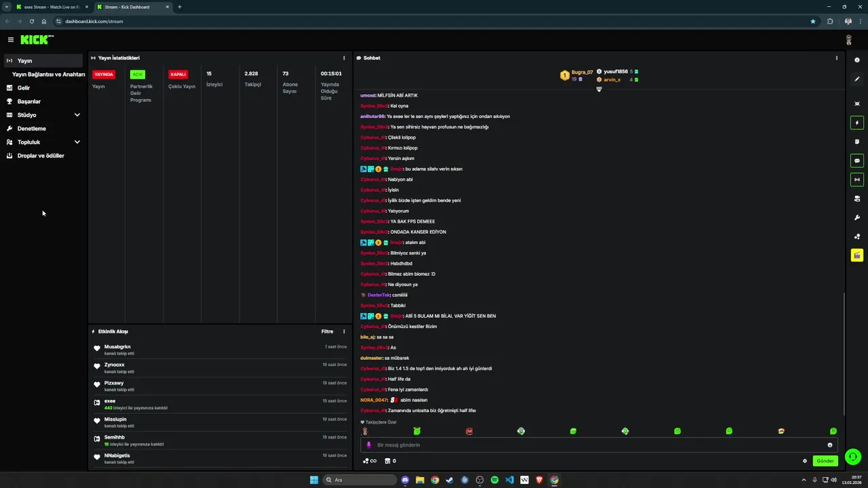868x488 pixels.
Task: Click the red KAPALI status badge
Action: pos(178,75)
